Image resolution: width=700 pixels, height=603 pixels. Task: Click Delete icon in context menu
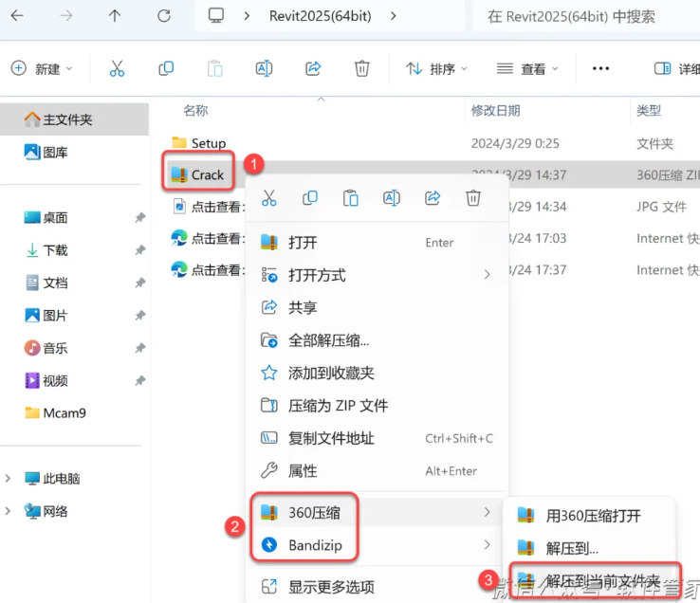point(473,198)
